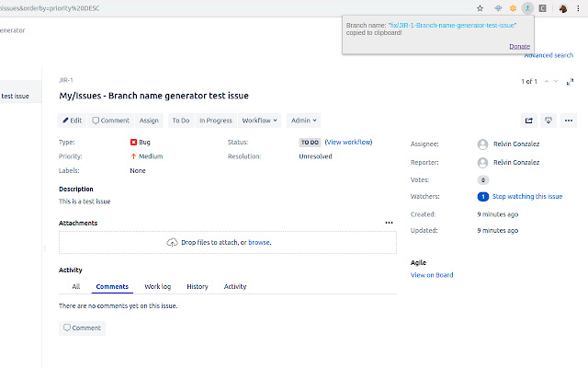This screenshot has width=588, height=368.
Task: Open the View on Board link
Action: click(x=432, y=275)
